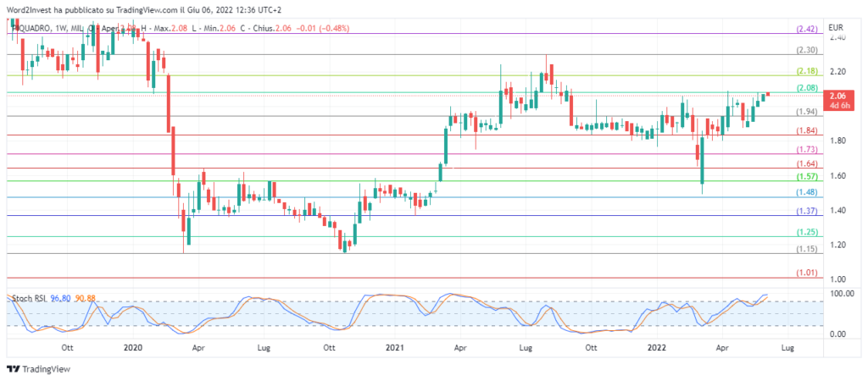Click the (1.01) lowest level label
The image size is (868, 381).
point(806,273)
